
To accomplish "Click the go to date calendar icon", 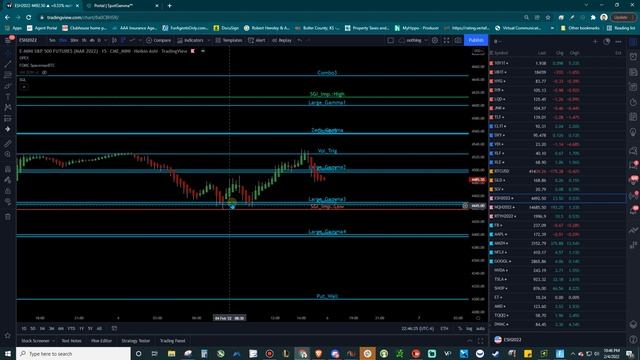I will coord(114,328).
